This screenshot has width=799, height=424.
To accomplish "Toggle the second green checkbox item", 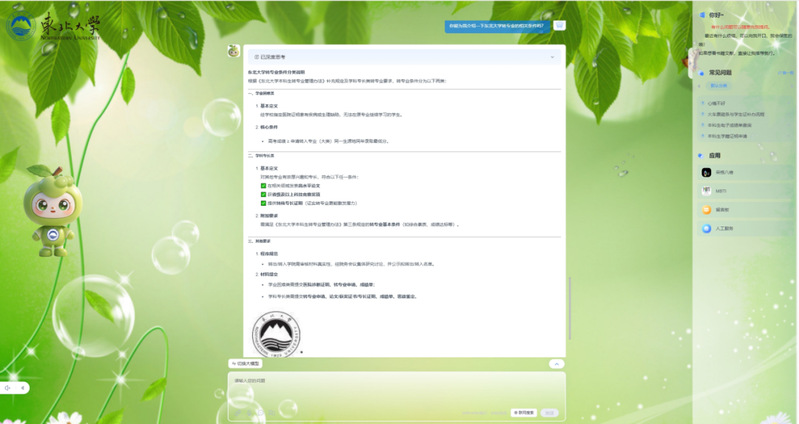I will tap(263, 194).
